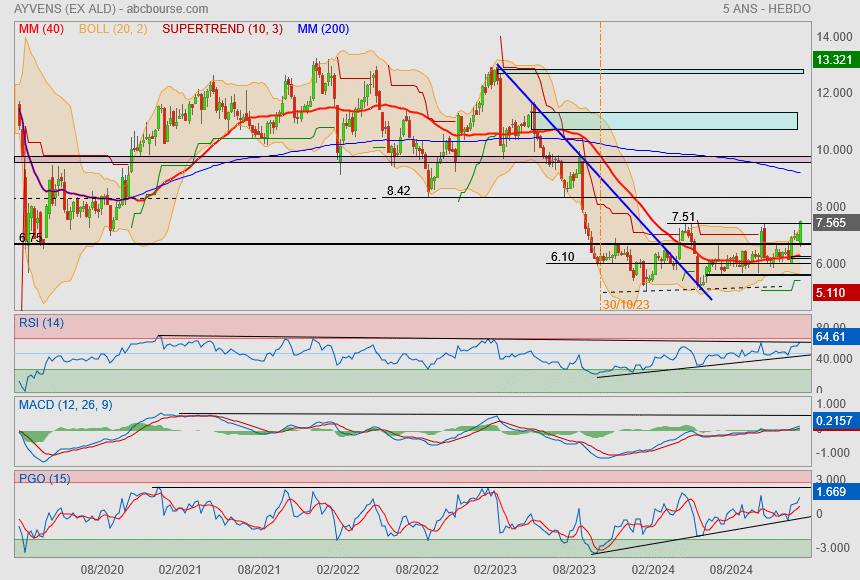Click the MM (40) indicator label
The image size is (860, 580).
click(x=41, y=29)
